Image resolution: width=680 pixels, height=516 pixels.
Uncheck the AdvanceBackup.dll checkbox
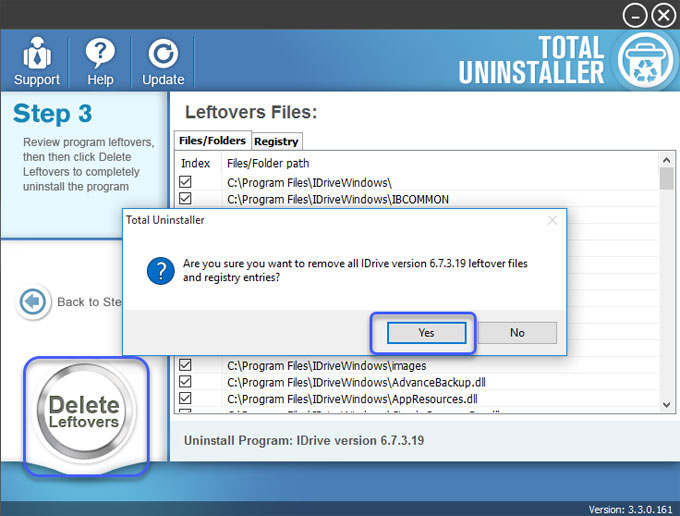(185, 381)
